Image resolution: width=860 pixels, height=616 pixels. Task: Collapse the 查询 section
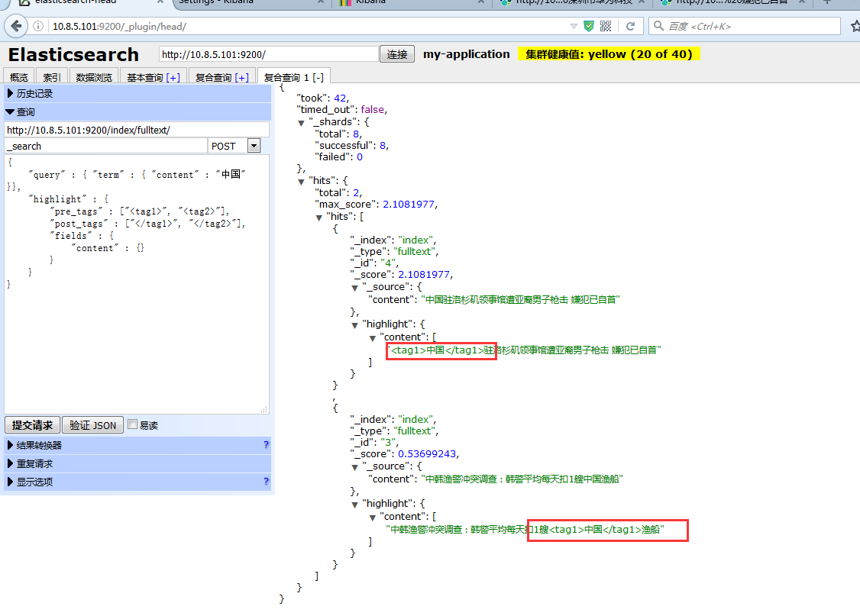137,111
